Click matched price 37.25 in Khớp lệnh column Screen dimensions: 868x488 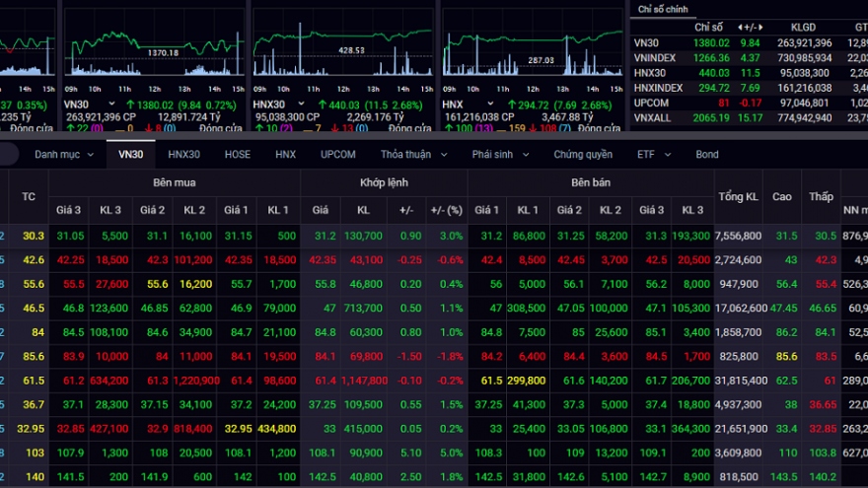(x=323, y=404)
